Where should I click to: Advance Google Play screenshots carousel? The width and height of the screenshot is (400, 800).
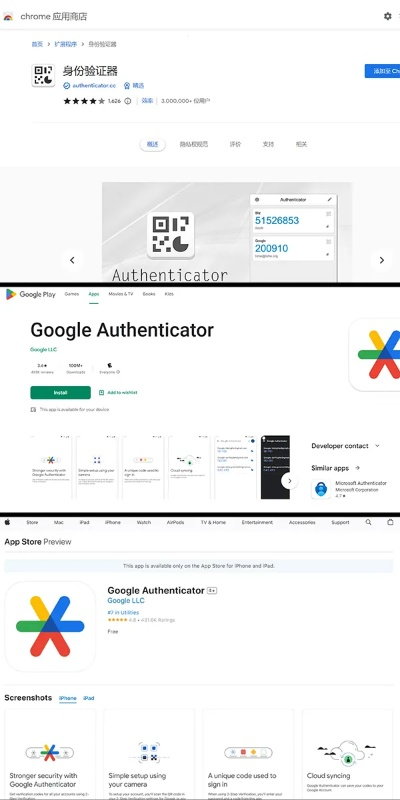pyautogui.click(x=289, y=481)
